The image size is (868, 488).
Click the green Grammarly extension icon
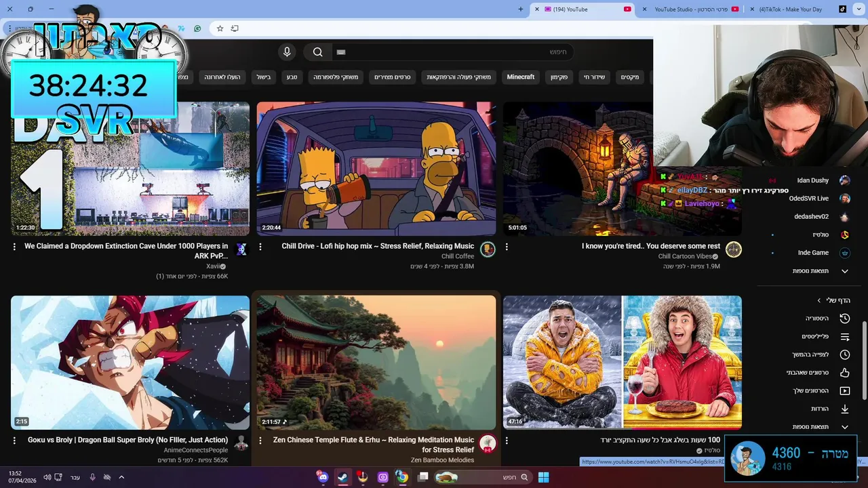(197, 28)
